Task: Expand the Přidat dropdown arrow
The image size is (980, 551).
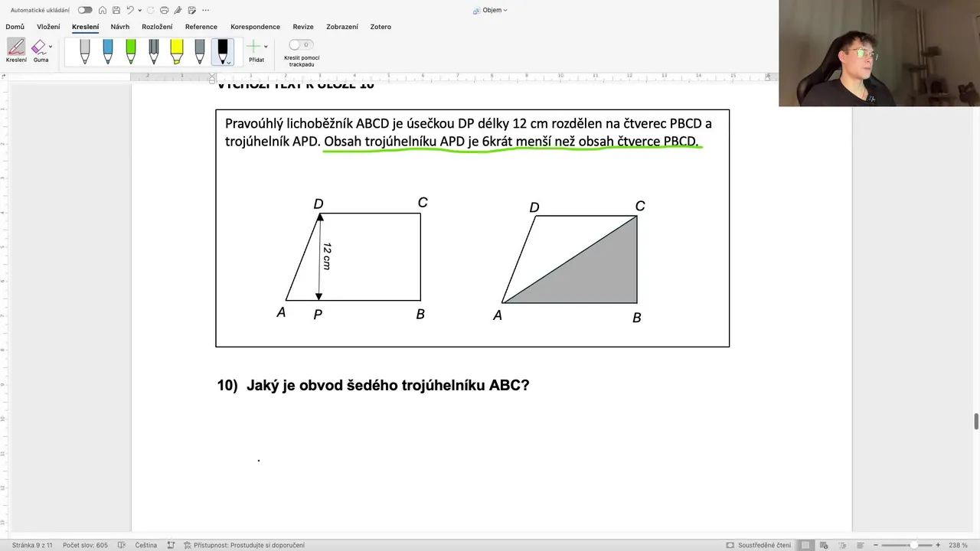Action: click(x=266, y=47)
